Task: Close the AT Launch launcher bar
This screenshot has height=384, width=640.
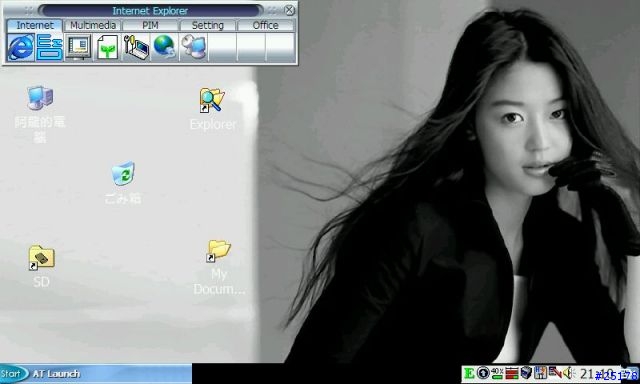Action: point(289,10)
